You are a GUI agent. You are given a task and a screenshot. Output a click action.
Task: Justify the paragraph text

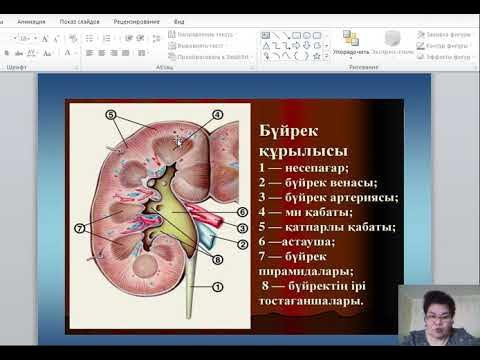point(126,53)
